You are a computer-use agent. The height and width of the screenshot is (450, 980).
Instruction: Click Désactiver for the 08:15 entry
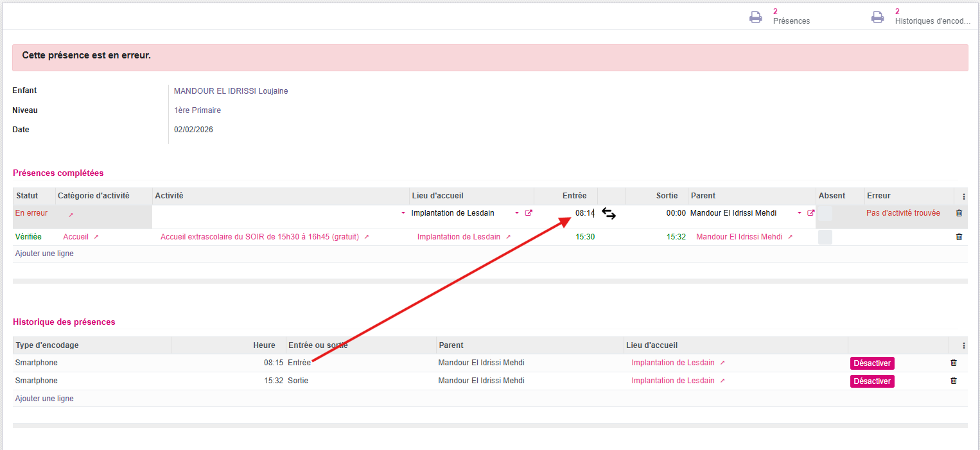pyautogui.click(x=871, y=363)
